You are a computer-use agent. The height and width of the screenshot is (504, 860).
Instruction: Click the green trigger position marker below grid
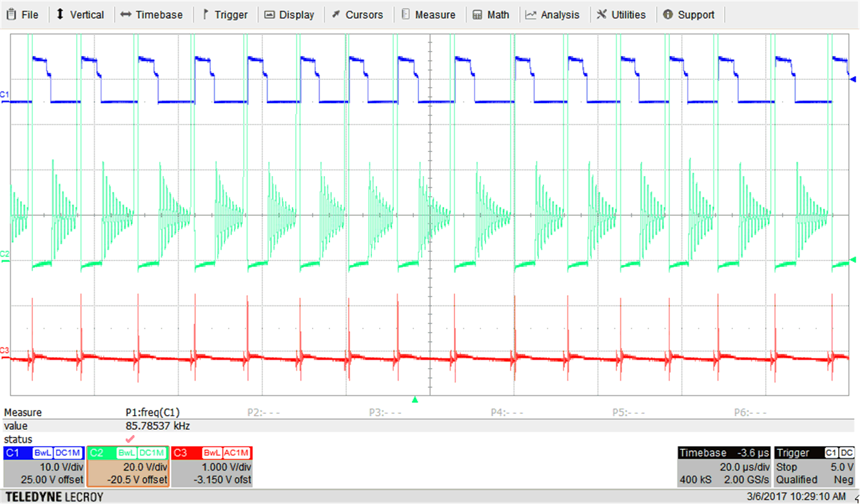tap(415, 400)
